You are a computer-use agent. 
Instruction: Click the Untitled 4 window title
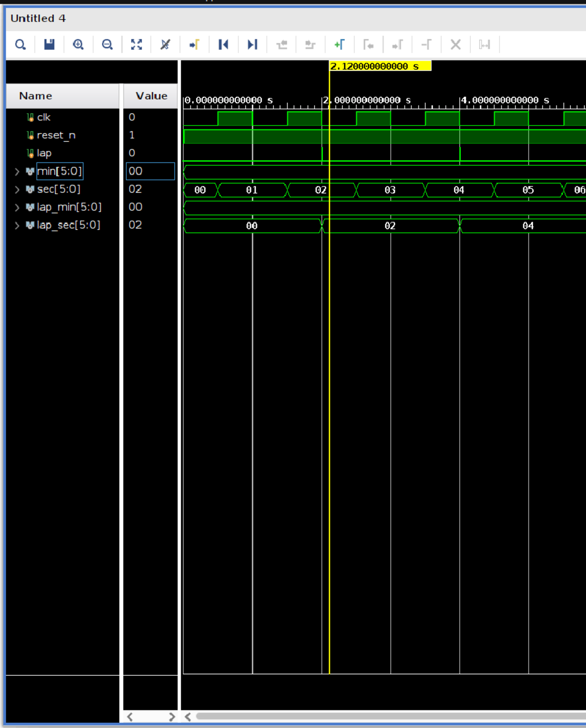(x=38, y=19)
